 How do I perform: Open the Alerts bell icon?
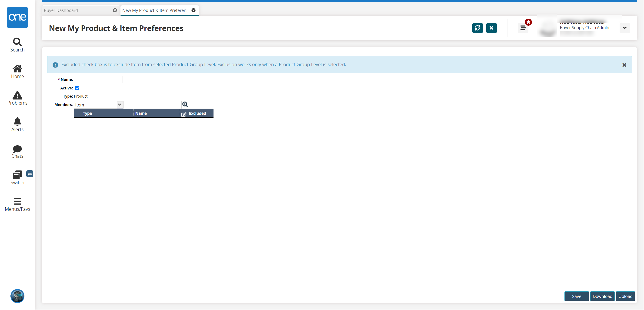[x=17, y=122]
